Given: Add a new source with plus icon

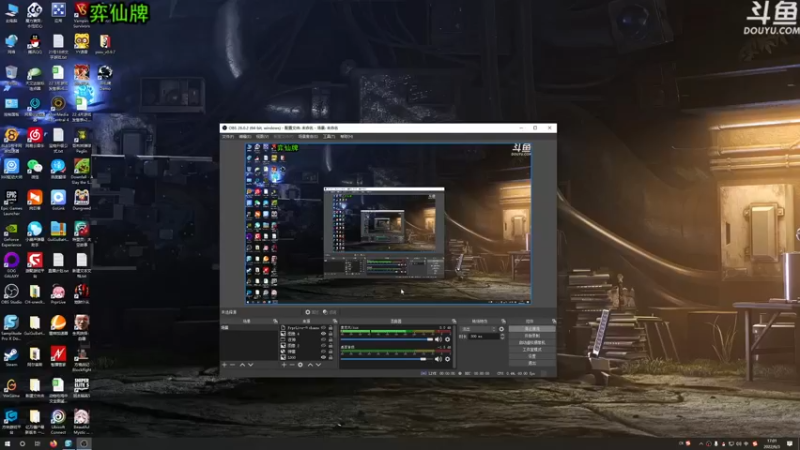Looking at the screenshot, I should click(x=284, y=365).
